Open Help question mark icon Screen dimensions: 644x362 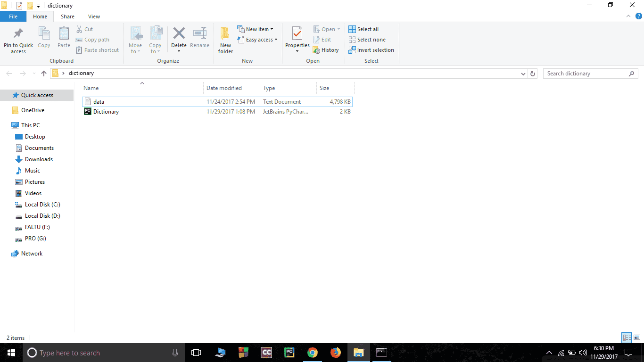coord(639,16)
